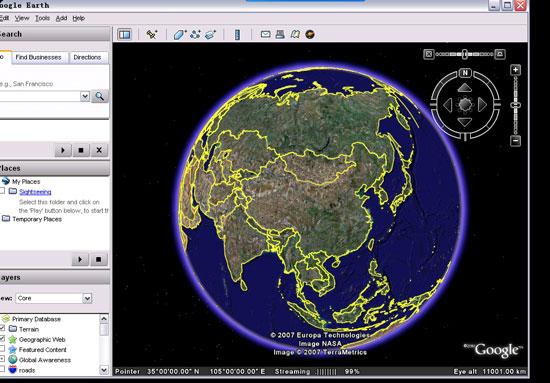
Task: Click the Global Awareness globe icon
Action: (x=13, y=360)
